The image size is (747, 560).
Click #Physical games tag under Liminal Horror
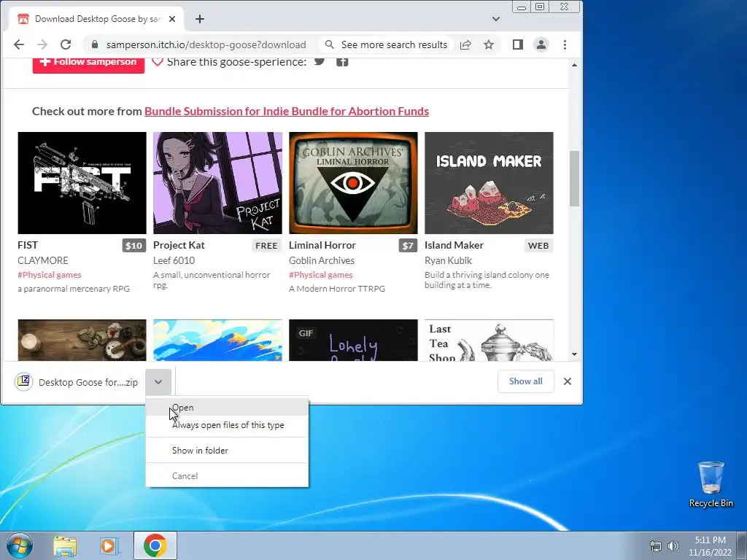[x=321, y=275]
